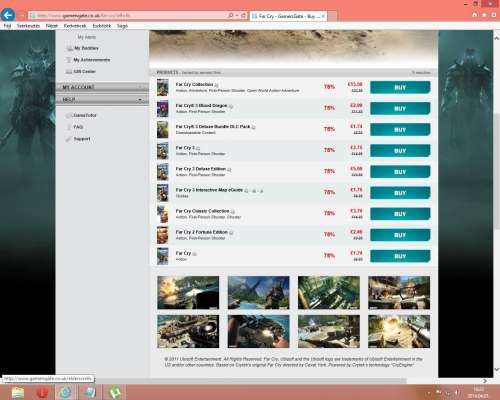Click the refresh icon in address bar
Image resolution: width=500 pixels, height=400 pixels.
(243, 15)
